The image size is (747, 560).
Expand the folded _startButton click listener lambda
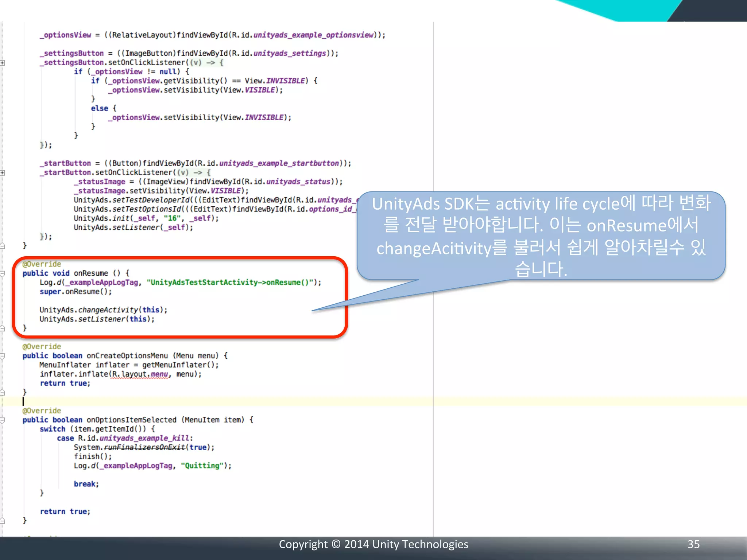3,172
